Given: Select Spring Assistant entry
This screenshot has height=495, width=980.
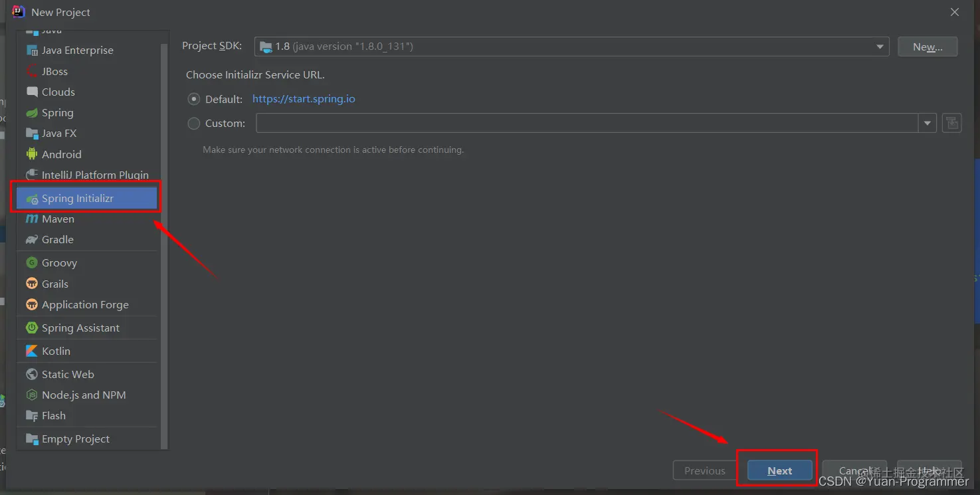Looking at the screenshot, I should point(87,328).
